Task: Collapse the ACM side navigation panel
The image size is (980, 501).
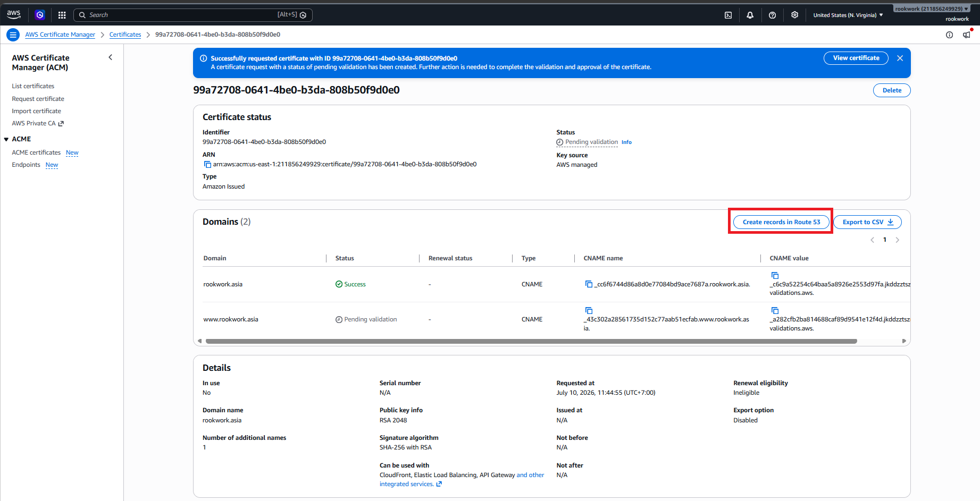Action: pos(111,57)
